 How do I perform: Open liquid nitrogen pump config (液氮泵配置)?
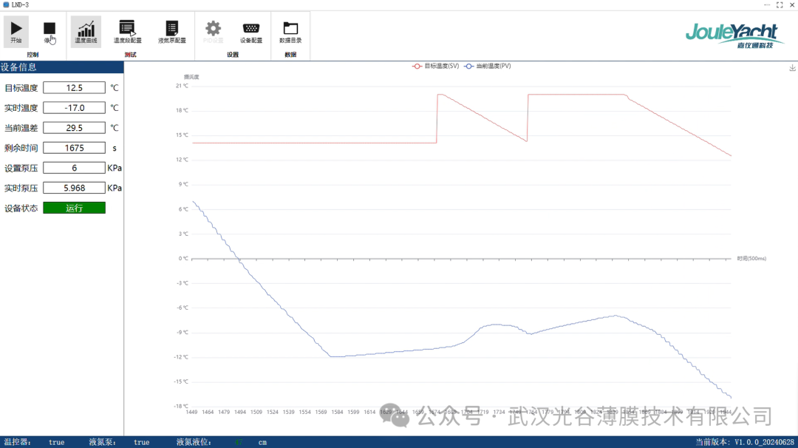tap(171, 31)
